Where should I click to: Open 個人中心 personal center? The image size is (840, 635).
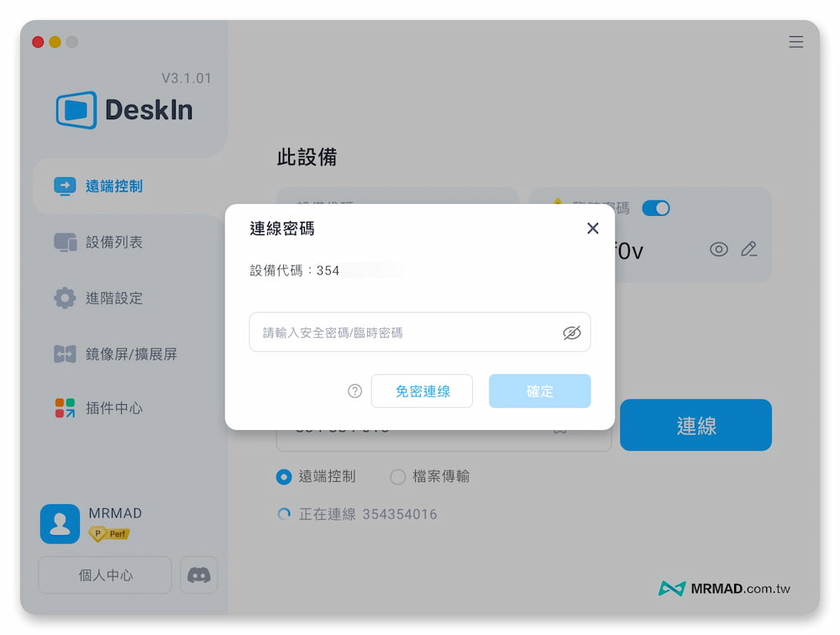(x=104, y=575)
